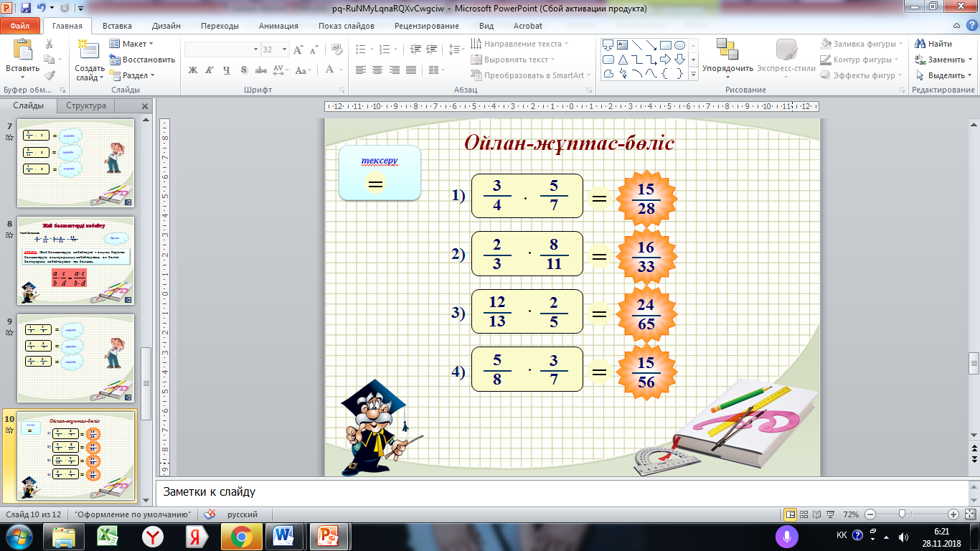Viewport: 980px width, 551px height.
Task: Click the Clear Formatting eraser icon
Action: [x=336, y=50]
